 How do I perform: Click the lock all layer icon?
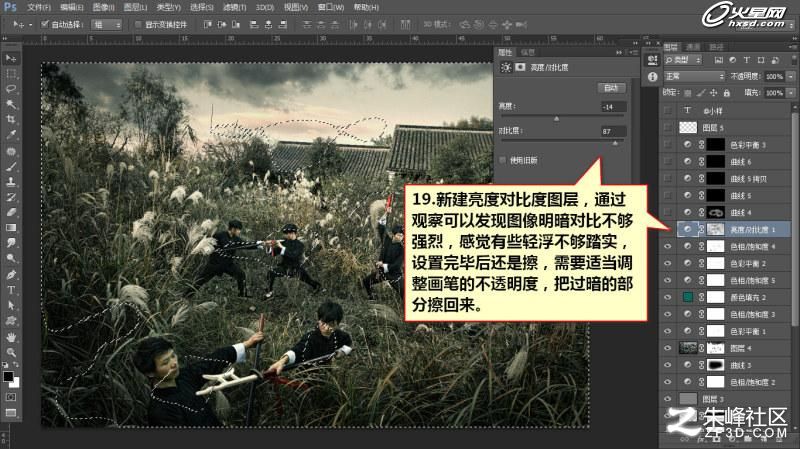(x=727, y=93)
